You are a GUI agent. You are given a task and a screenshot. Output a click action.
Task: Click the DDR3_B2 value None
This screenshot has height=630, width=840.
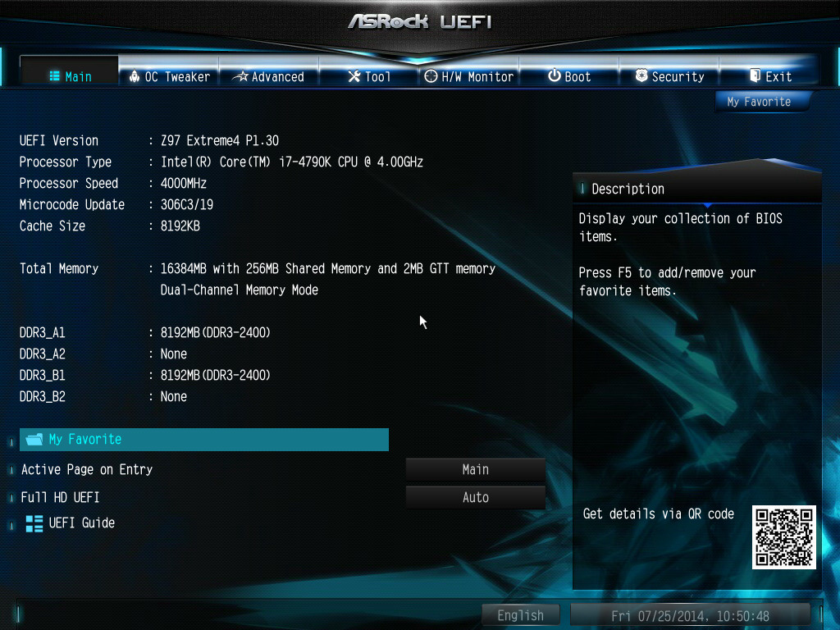click(x=174, y=396)
